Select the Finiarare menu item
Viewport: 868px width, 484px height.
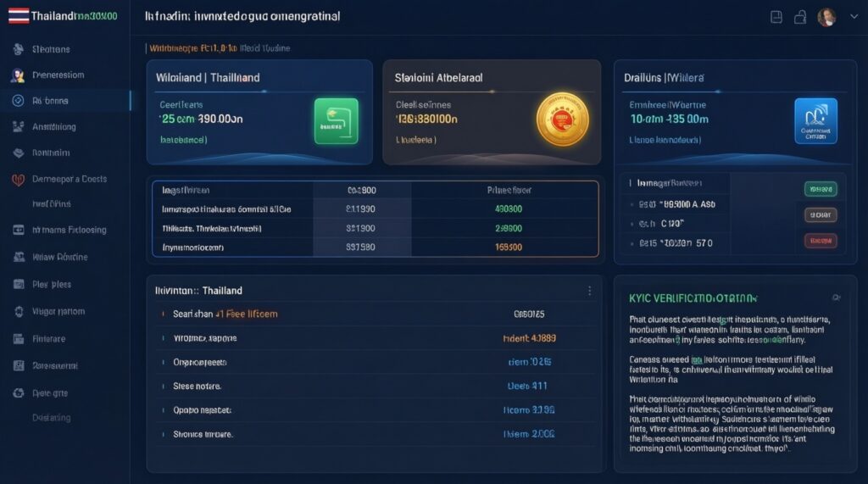(48, 338)
